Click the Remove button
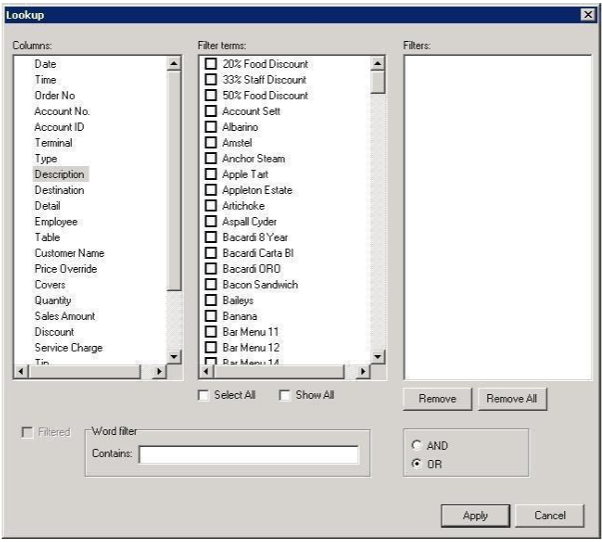The height and width of the screenshot is (542, 602). click(437, 399)
